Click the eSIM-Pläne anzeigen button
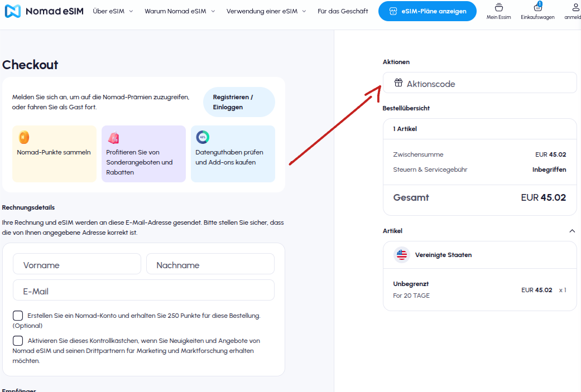Screen dimensions: 581x392 427,11
